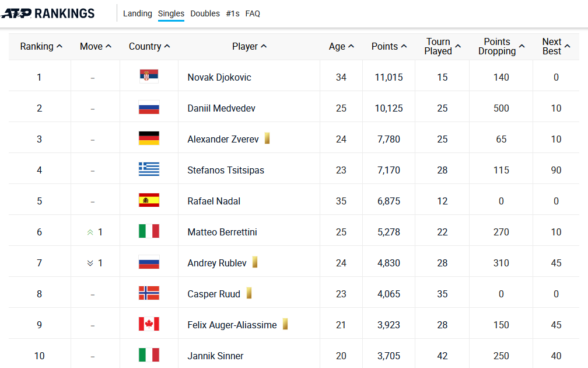Click the gold badge beside Casper Ruud
This screenshot has width=588, height=368.
[x=249, y=293]
